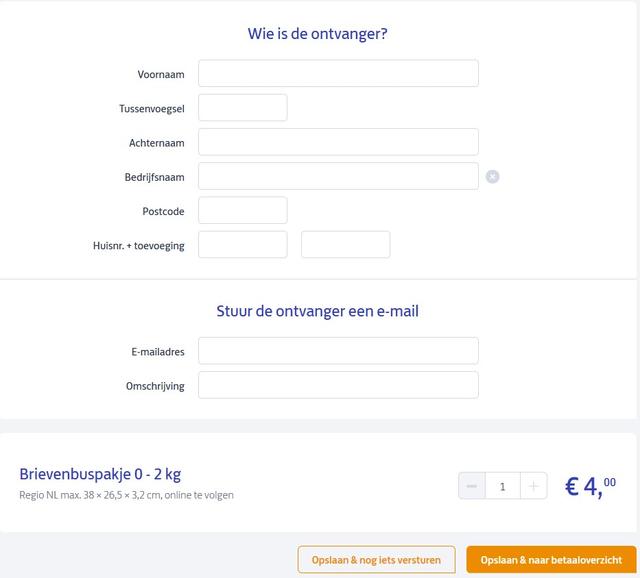Increase quantity with the plus button

pyautogui.click(x=533, y=487)
